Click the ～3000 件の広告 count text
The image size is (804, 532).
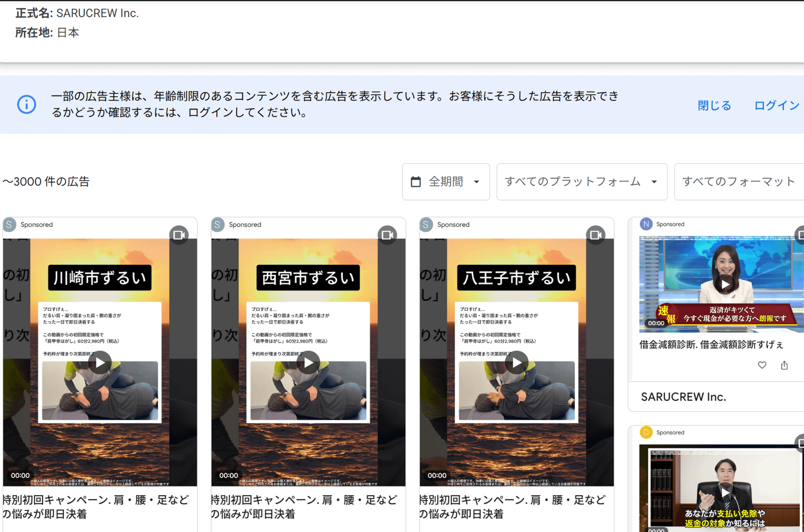pyautogui.click(x=46, y=181)
